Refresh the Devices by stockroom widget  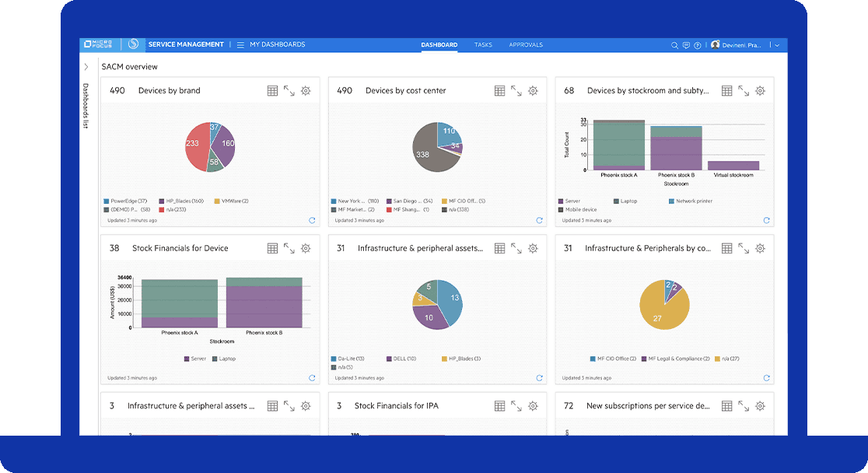coord(767,220)
